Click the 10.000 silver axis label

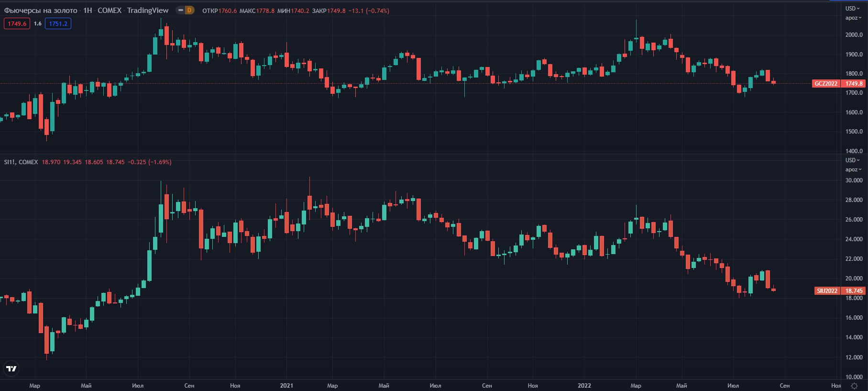pos(854,377)
